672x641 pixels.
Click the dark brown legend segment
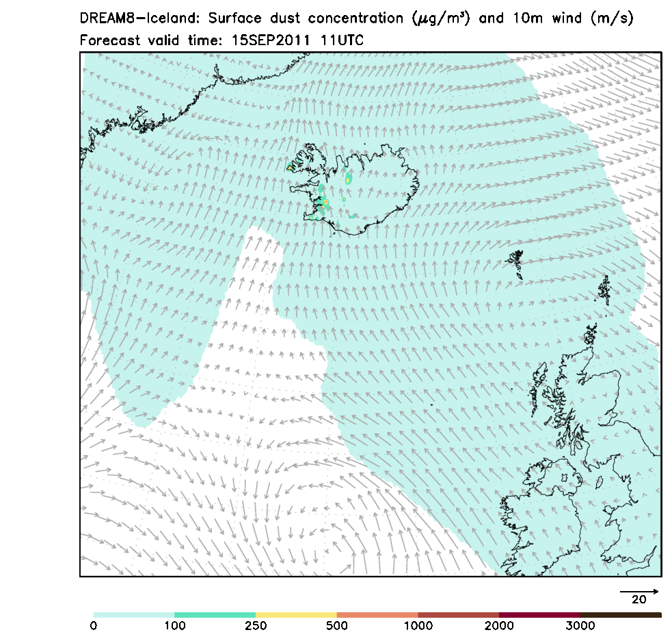621,615
